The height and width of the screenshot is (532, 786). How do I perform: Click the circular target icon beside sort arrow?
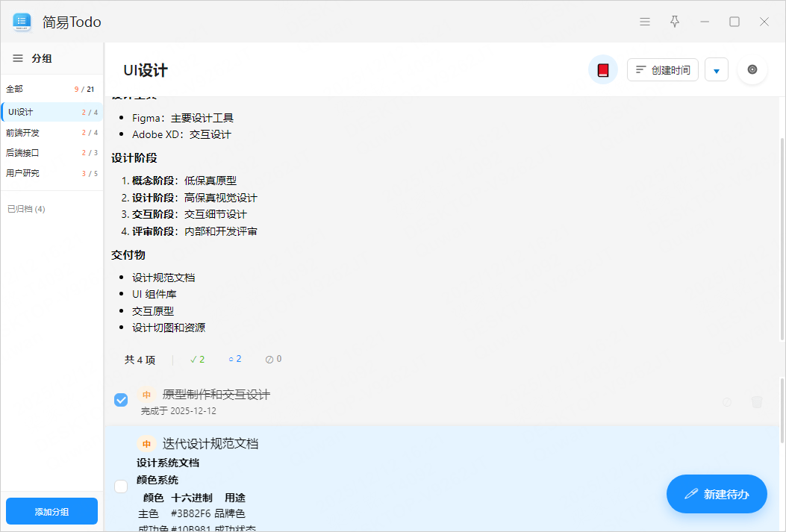(752, 70)
